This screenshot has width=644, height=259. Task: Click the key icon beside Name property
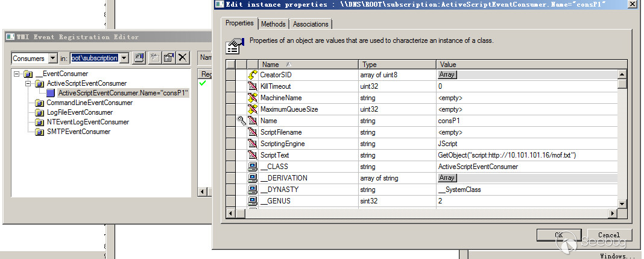tap(241, 121)
